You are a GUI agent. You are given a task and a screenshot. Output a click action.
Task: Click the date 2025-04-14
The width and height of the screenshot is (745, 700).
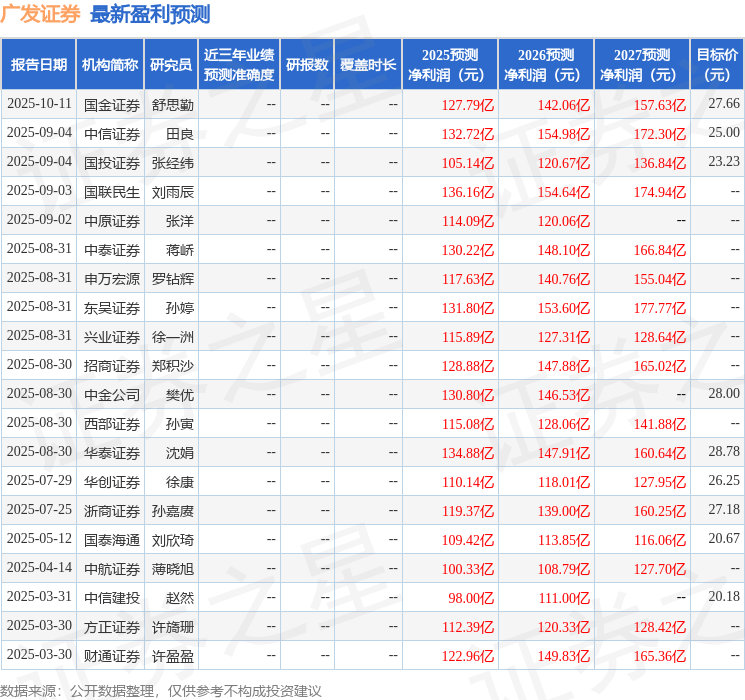39,567
